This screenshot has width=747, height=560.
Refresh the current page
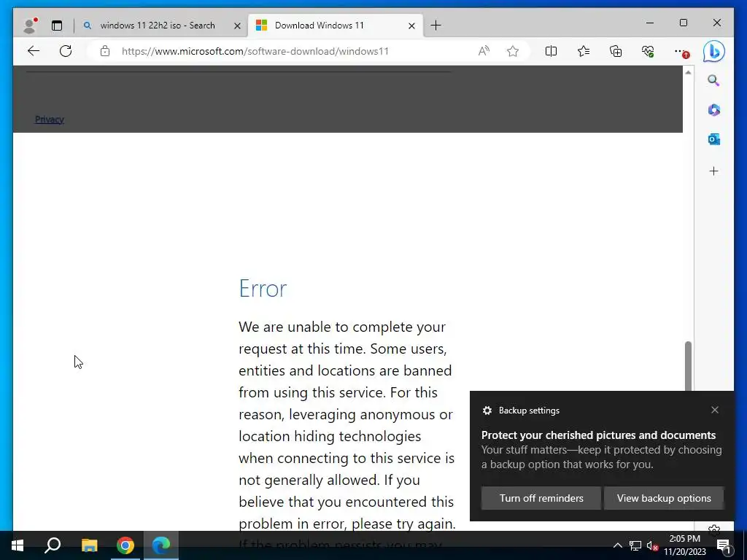tap(66, 51)
